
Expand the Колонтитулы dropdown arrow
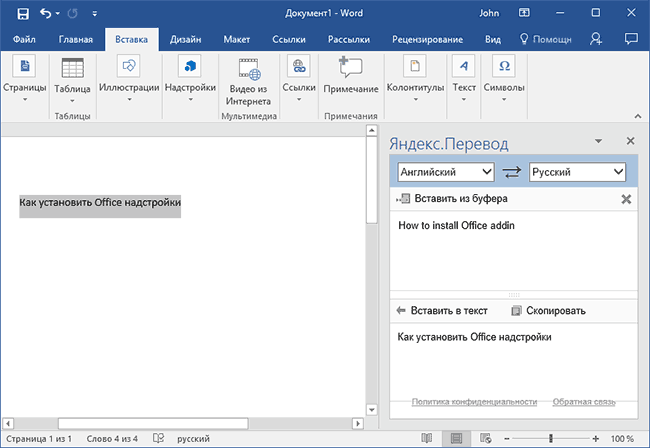(415, 99)
